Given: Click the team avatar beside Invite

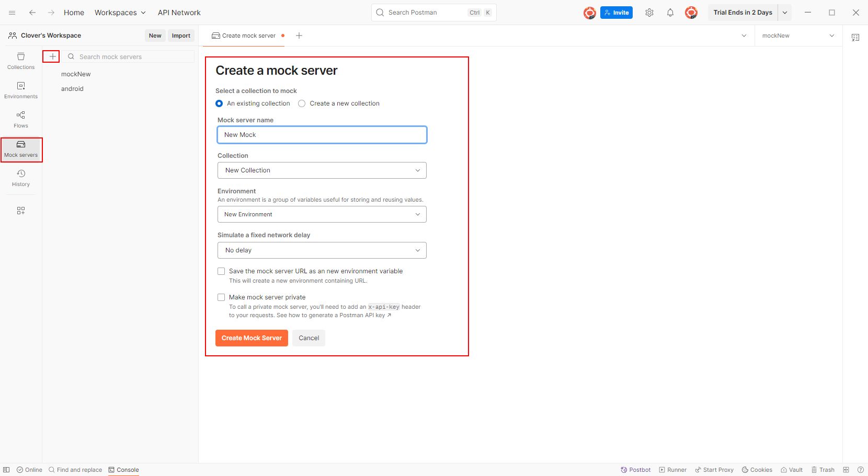Looking at the screenshot, I should (x=590, y=13).
